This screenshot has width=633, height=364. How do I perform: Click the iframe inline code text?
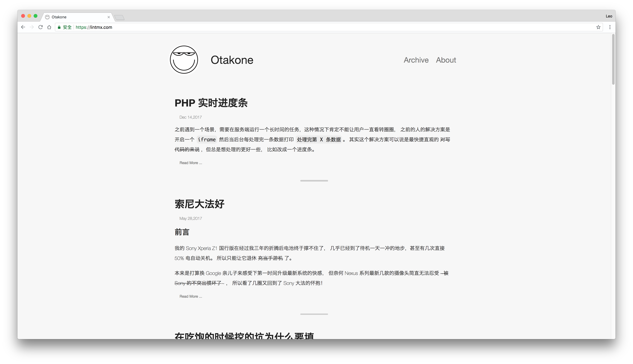(207, 139)
